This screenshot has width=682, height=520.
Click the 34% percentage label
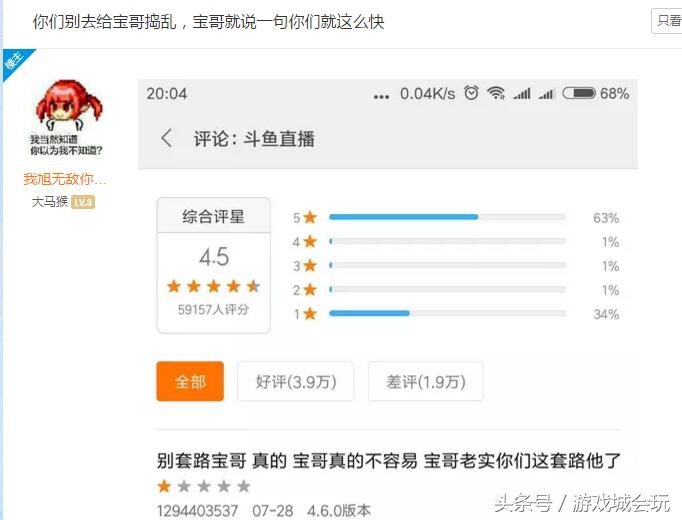click(x=606, y=314)
